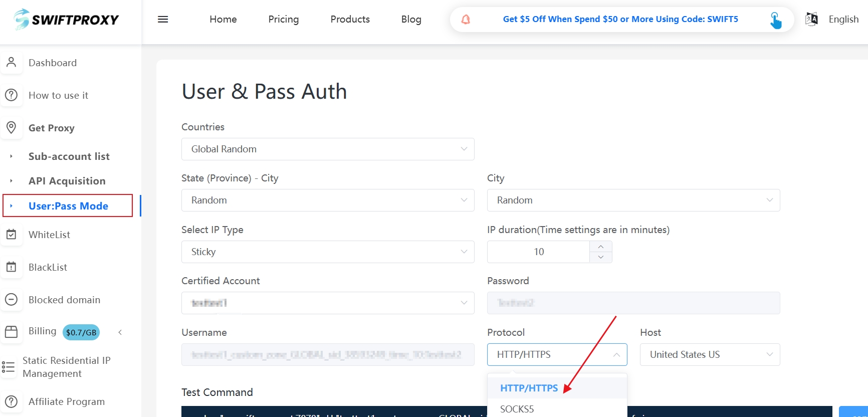
Task: Collapse the Billing section chevron
Action: [120, 332]
